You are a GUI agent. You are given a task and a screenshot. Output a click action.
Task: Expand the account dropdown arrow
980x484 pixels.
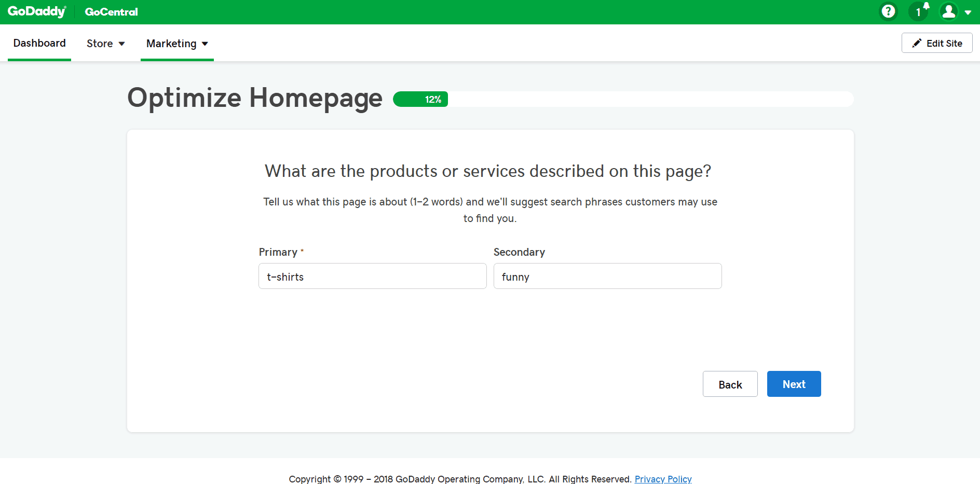[968, 12]
